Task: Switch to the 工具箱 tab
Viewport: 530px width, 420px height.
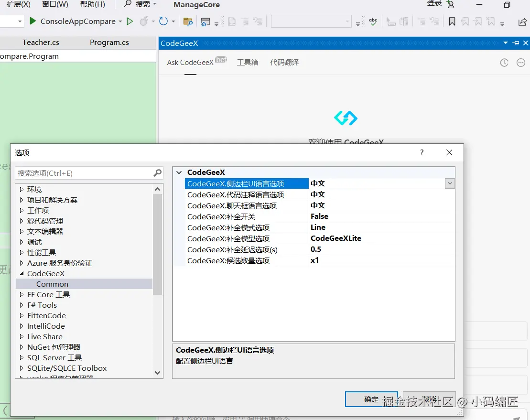Action: [248, 63]
